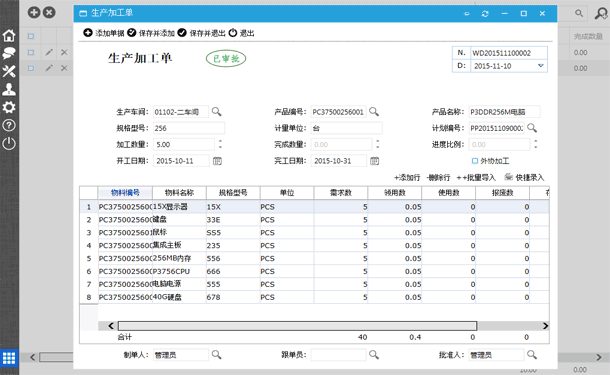Open calendar picker for 完工日期
The height and width of the screenshot is (375, 610).
tap(375, 161)
